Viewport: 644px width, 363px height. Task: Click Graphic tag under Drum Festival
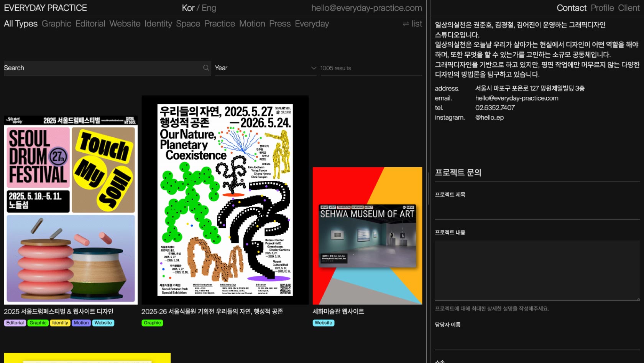[x=38, y=323]
